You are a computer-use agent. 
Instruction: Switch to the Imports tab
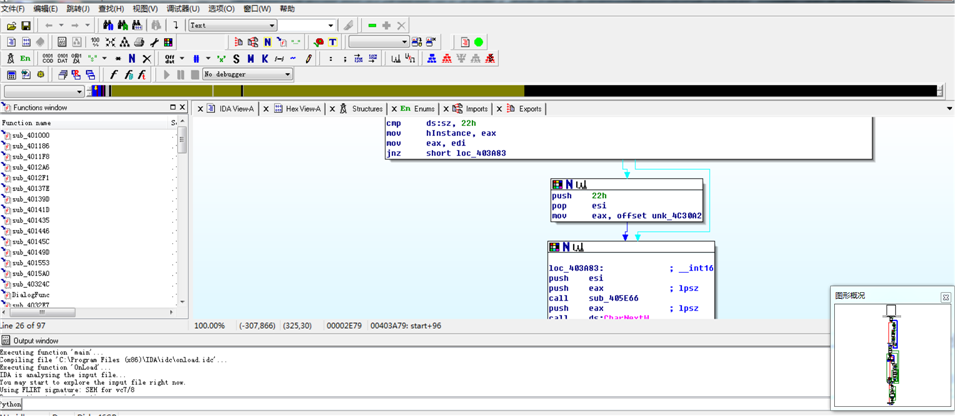[x=471, y=109]
